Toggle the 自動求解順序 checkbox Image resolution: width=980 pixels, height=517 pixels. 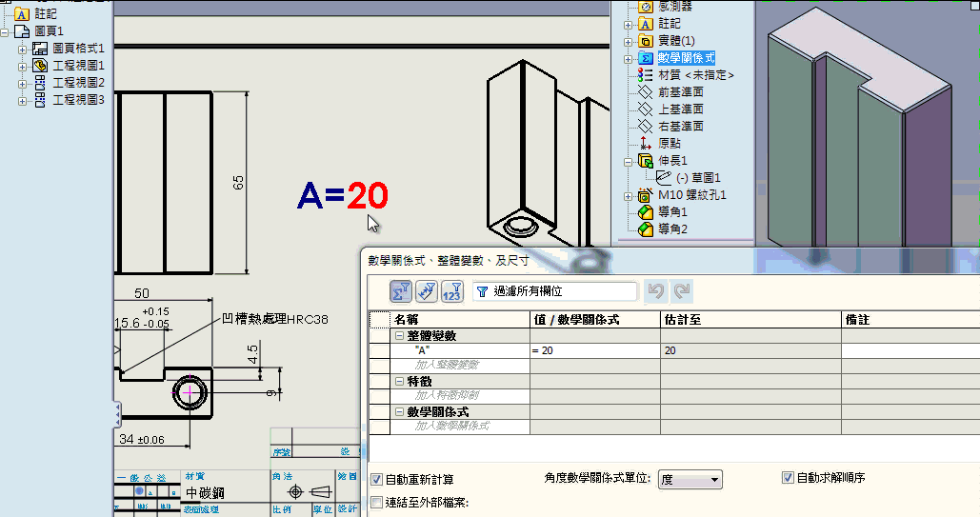coord(788,478)
